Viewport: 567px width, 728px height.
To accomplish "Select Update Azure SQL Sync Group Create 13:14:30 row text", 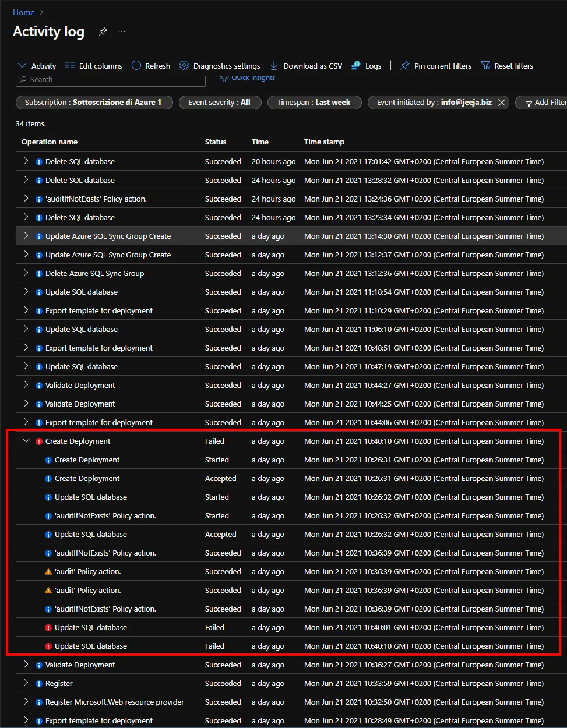I will (x=108, y=236).
